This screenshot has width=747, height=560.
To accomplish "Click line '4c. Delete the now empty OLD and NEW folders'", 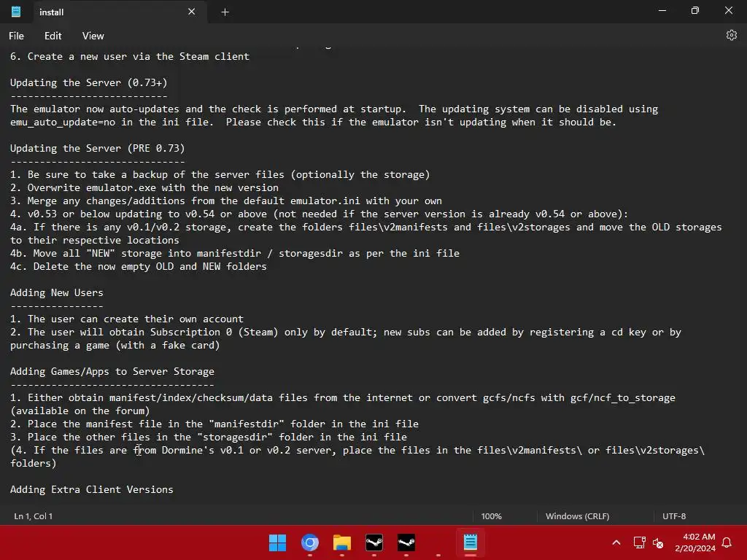I will pyautogui.click(x=138, y=267).
